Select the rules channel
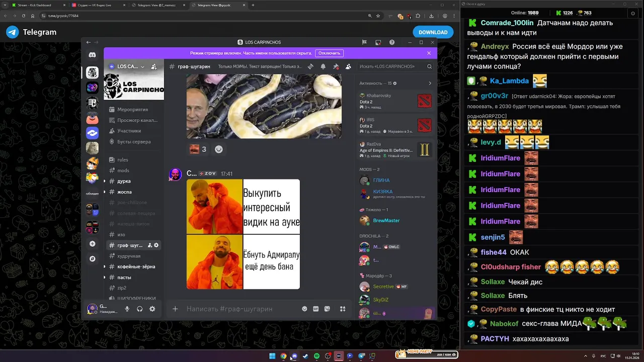 (x=133, y=160)
